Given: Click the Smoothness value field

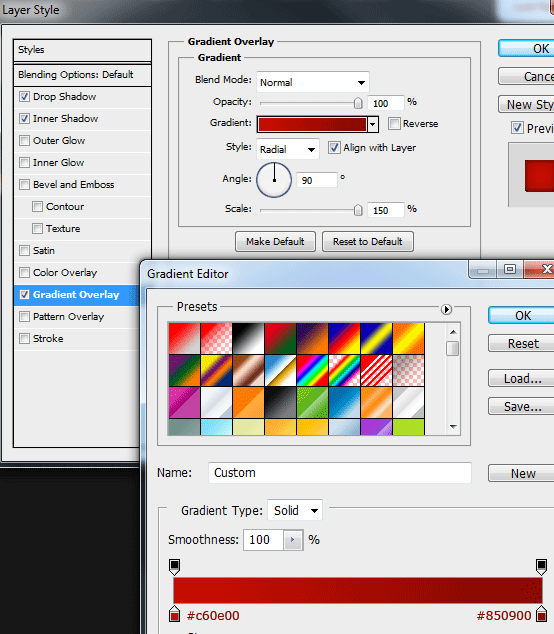Looking at the screenshot, I should [x=263, y=540].
